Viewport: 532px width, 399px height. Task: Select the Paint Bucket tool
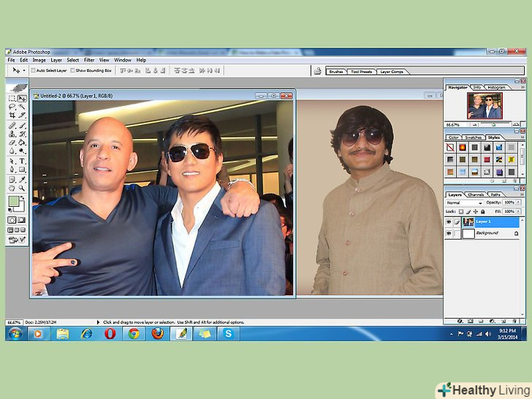(22, 142)
